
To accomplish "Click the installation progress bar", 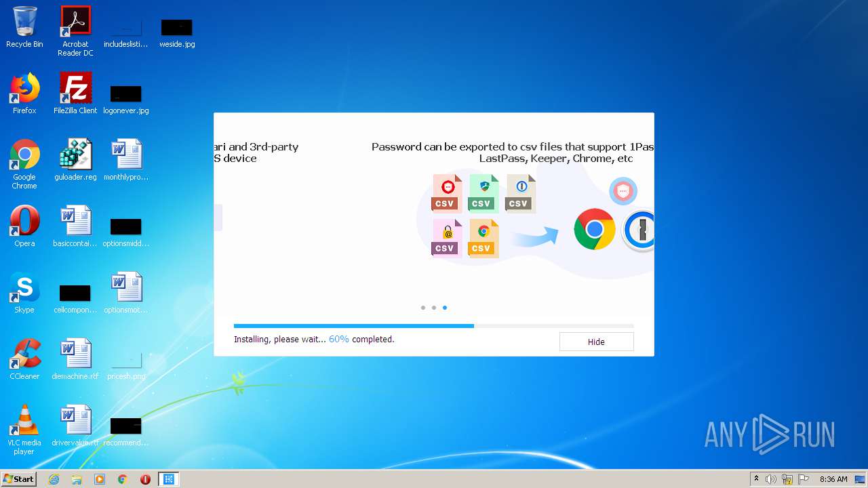I will pos(434,326).
